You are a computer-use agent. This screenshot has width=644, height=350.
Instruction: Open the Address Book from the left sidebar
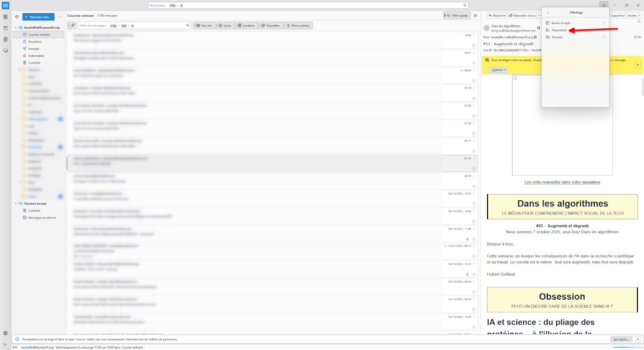[x=5, y=17]
